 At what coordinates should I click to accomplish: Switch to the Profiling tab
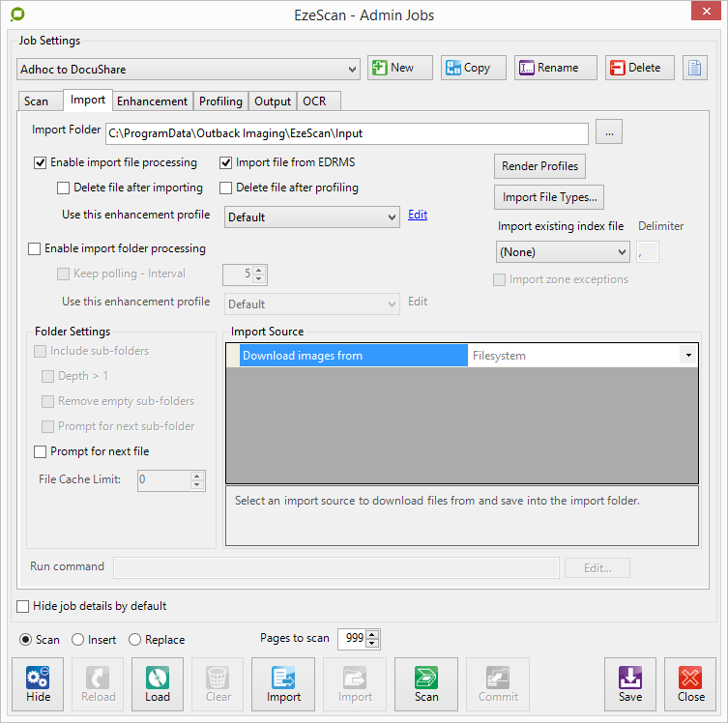pos(220,101)
